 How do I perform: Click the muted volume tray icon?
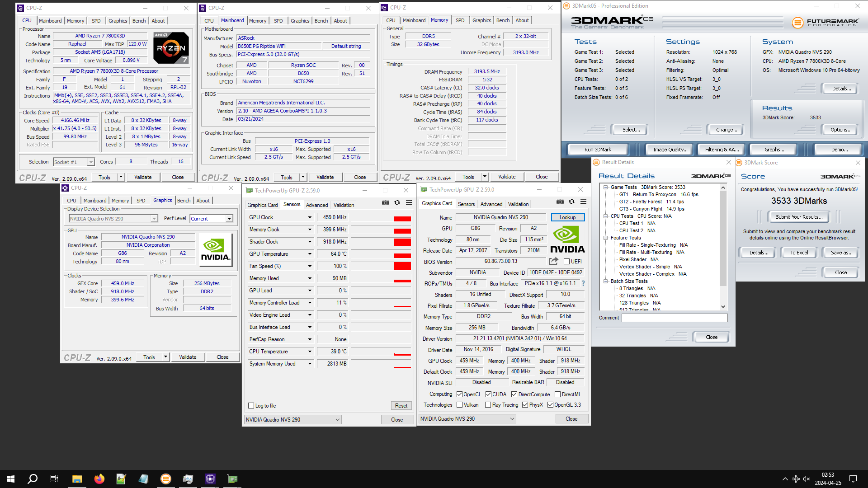807,479
